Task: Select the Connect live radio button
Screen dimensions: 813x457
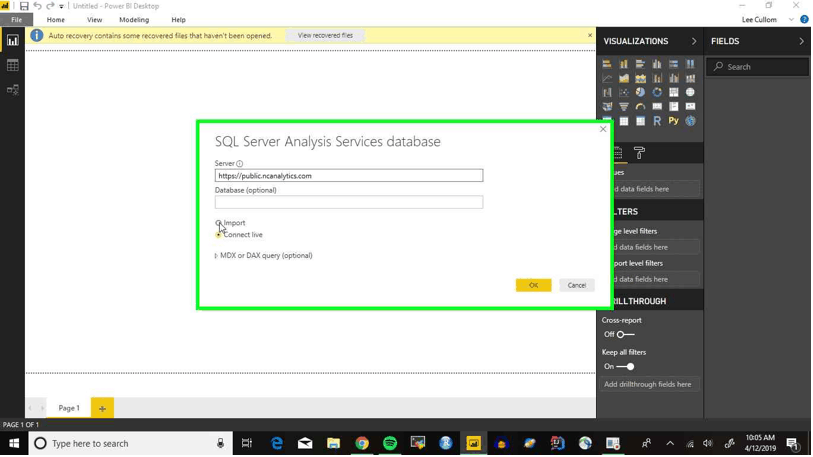Action: tap(218, 235)
